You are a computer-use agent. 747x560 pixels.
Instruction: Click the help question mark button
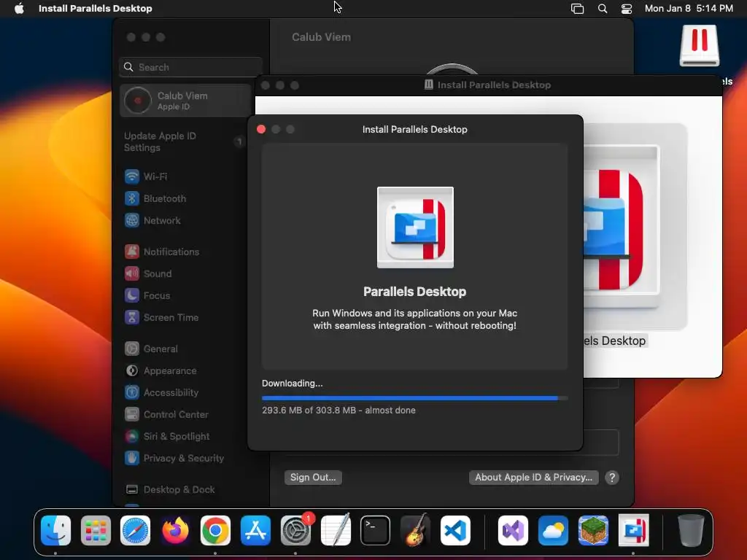(x=612, y=478)
